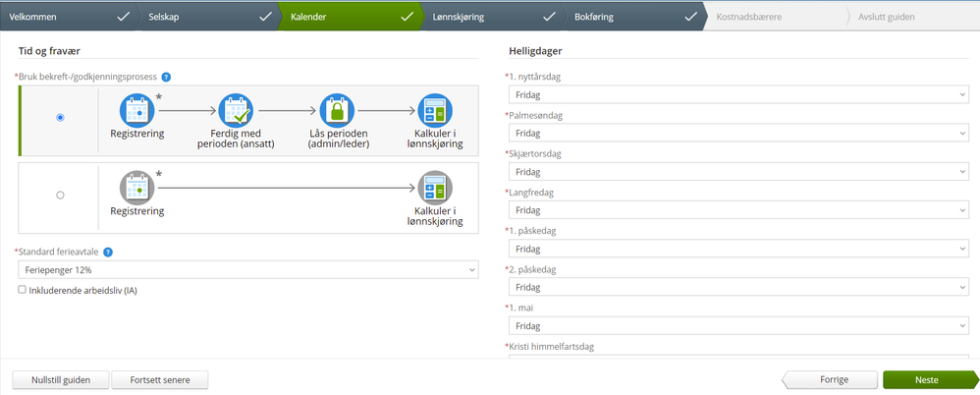Open Standard ferieavtale dropdown
The height and width of the screenshot is (395, 980).
coord(248,270)
